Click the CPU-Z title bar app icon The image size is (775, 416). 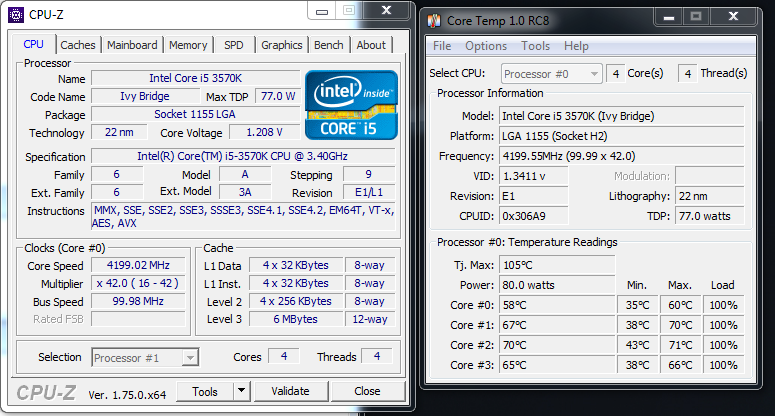16,15
